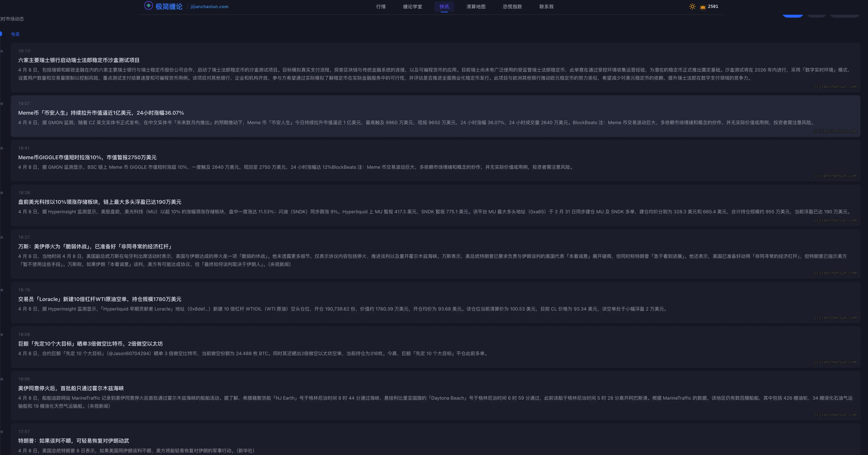Click the gold crown membership icon
The width and height of the screenshot is (868, 455).
[x=703, y=7]
